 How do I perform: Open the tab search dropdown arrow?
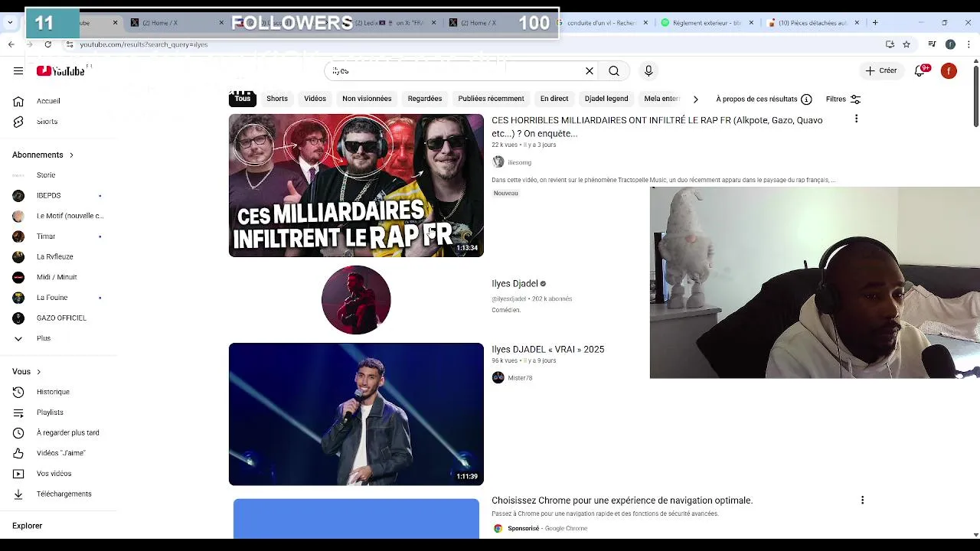pyautogui.click(x=10, y=23)
